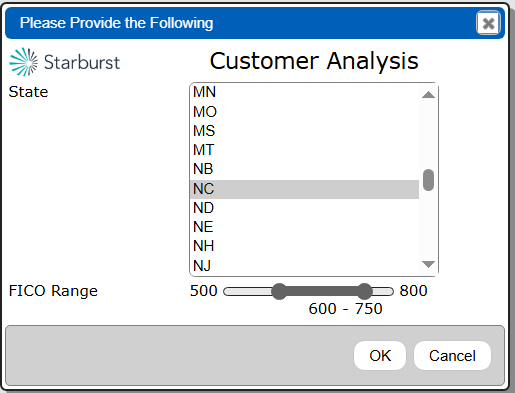Screen dimensions: 515x393
Task: Click the FICO Range upper slider handle
Action: [364, 292]
